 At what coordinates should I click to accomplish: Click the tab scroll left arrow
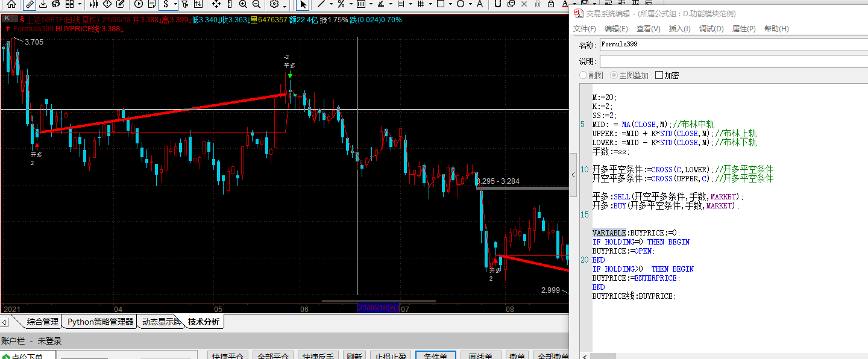point(4,322)
